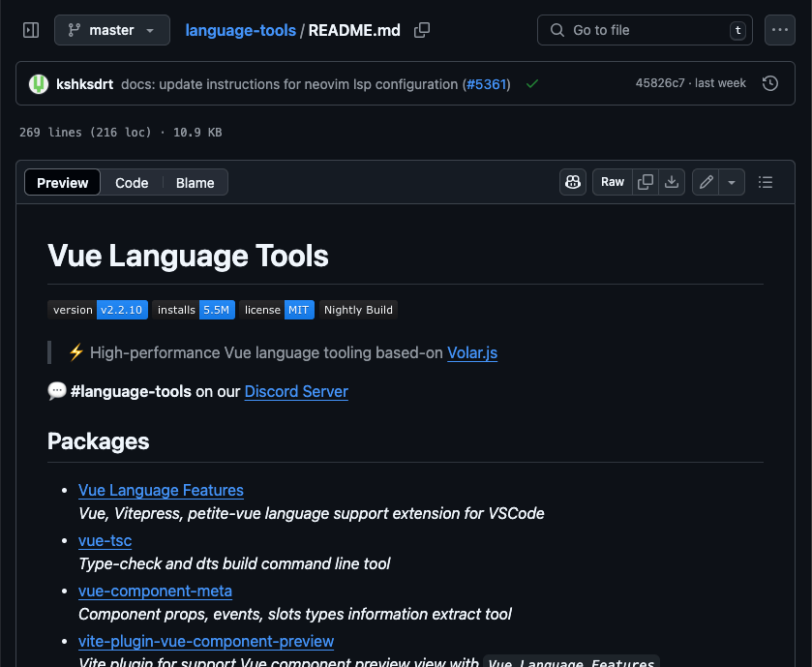Open the more options ellipsis menu
The width and height of the screenshot is (812, 667).
coord(780,30)
